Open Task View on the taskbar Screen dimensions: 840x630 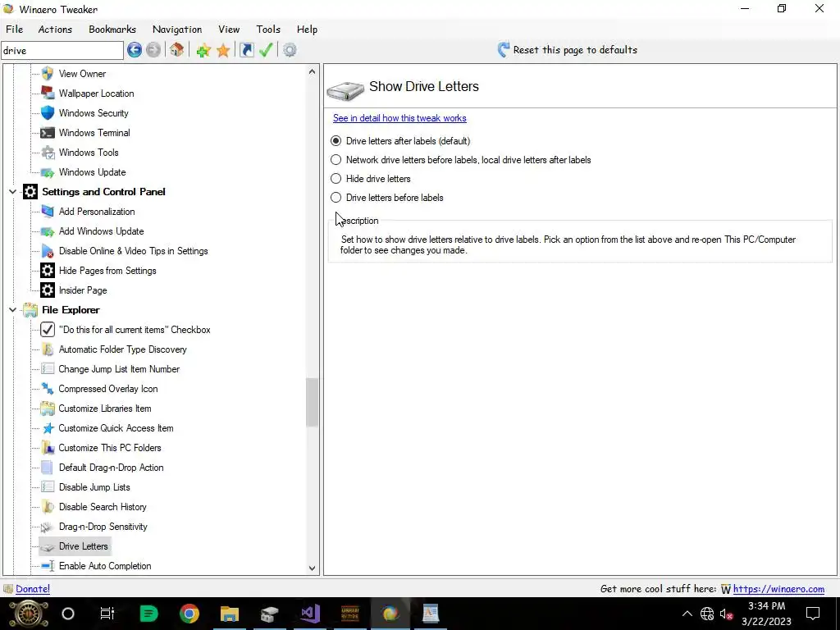[x=107, y=614]
